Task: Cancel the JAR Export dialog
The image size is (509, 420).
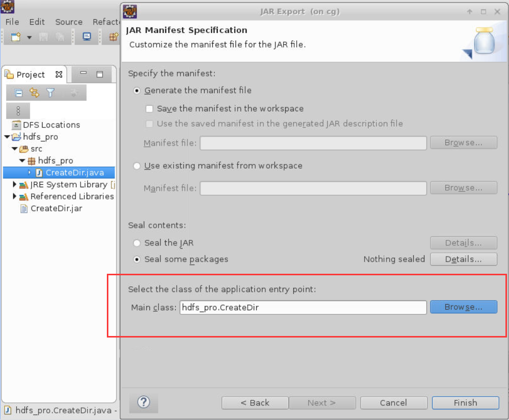Action: point(394,403)
